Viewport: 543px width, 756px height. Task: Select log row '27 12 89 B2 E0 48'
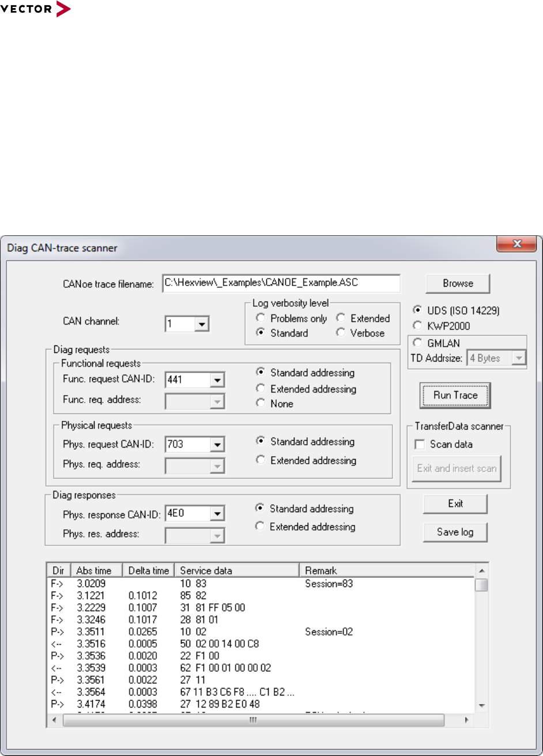tap(261, 705)
